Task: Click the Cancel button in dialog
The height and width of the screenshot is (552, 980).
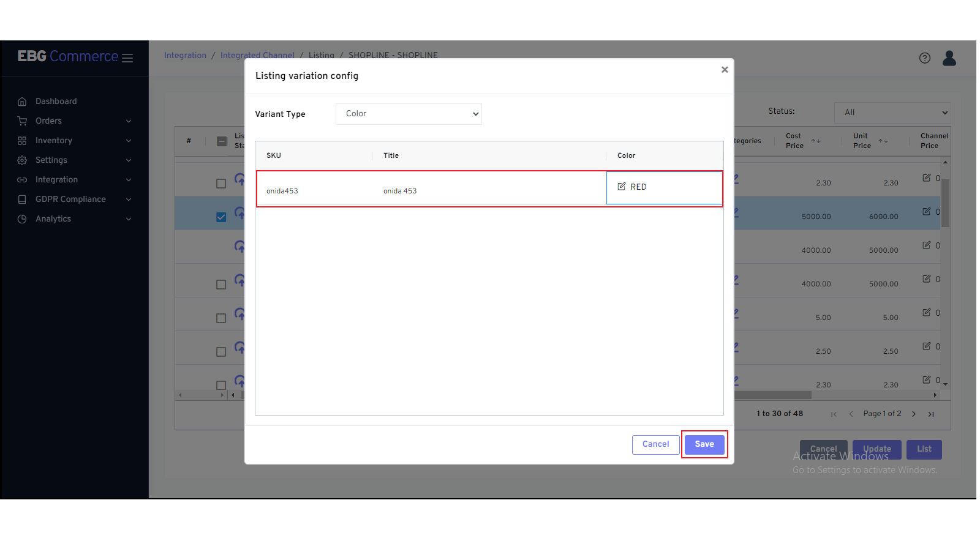Action: click(655, 444)
